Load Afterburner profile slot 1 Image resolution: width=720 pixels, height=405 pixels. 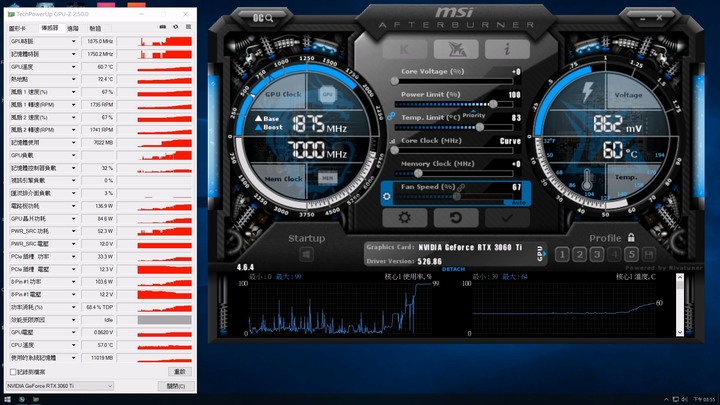pos(562,254)
